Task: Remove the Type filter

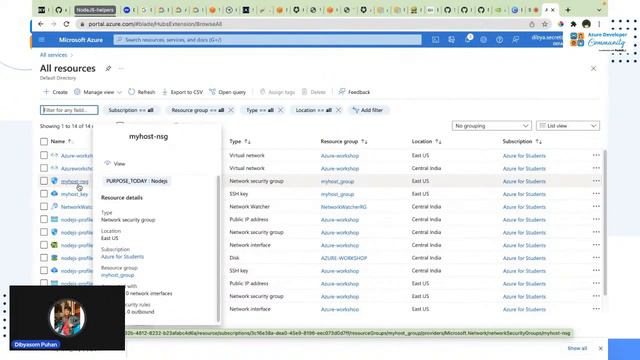Action: (x=280, y=110)
